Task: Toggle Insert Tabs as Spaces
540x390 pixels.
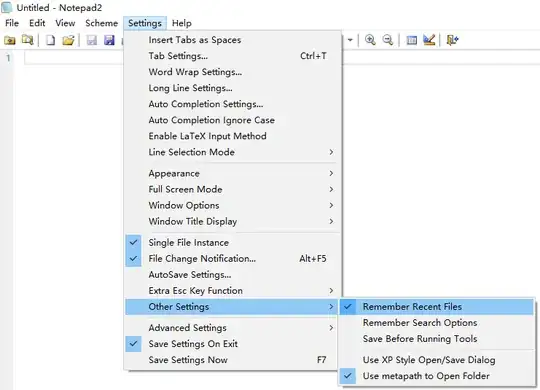Action: coord(232,40)
